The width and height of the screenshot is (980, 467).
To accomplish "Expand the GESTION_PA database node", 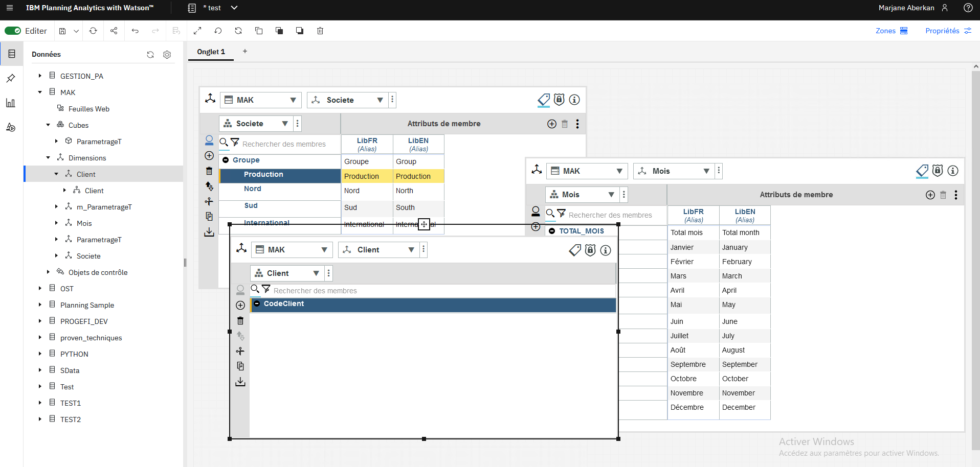I will coord(40,76).
